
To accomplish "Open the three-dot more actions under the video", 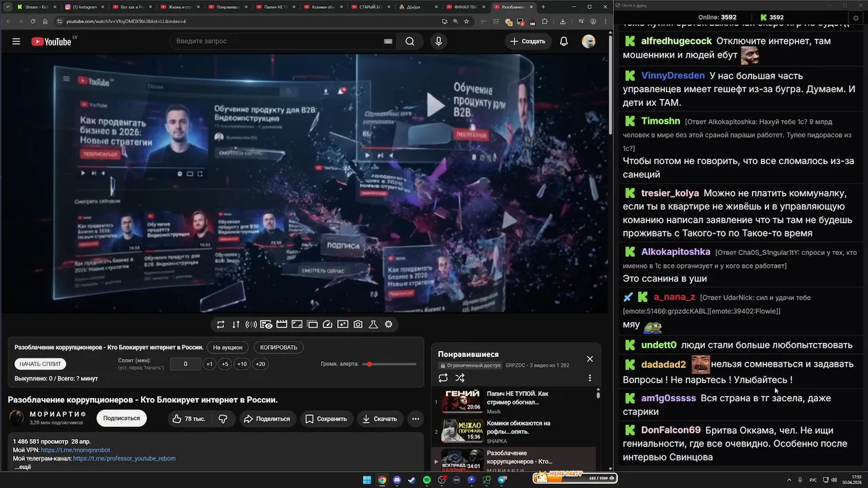I will coord(415,419).
